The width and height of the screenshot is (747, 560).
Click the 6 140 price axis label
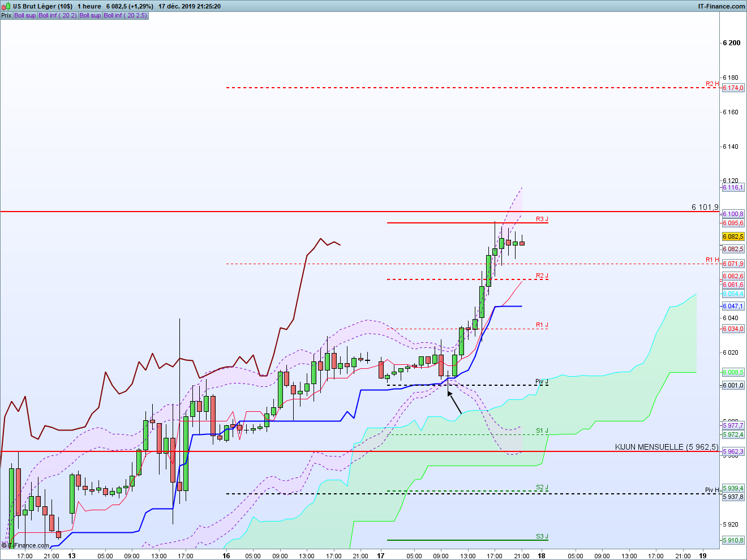tap(731, 147)
